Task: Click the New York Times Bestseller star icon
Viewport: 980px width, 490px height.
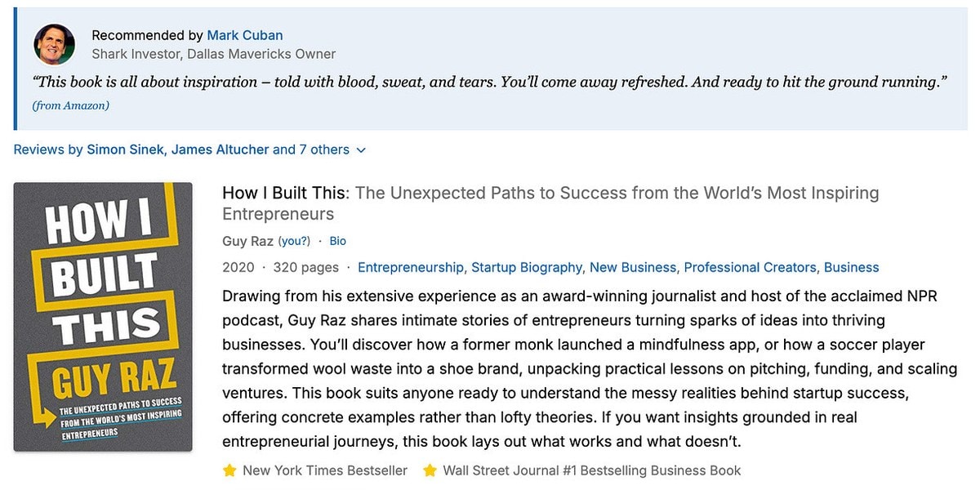Action: pos(229,470)
